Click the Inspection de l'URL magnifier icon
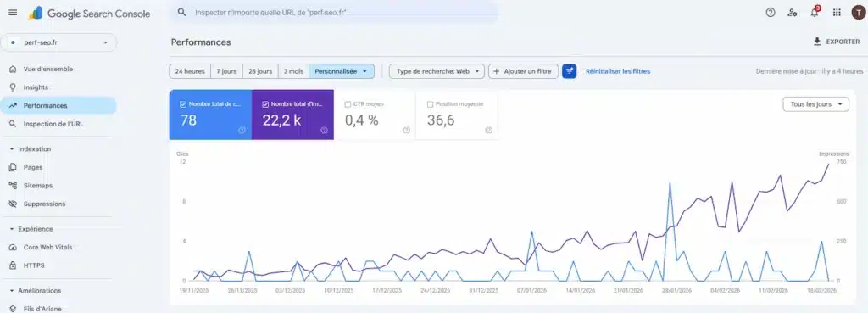The width and height of the screenshot is (868, 313). pyautogui.click(x=13, y=124)
